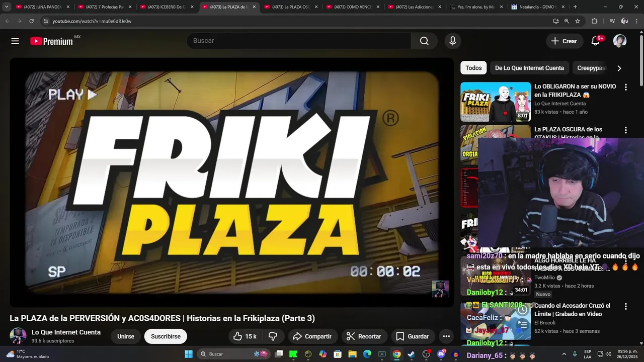Open 'Lo Que Internet Cuenta' channel name link
The image size is (644, 362).
pyautogui.click(x=66, y=332)
